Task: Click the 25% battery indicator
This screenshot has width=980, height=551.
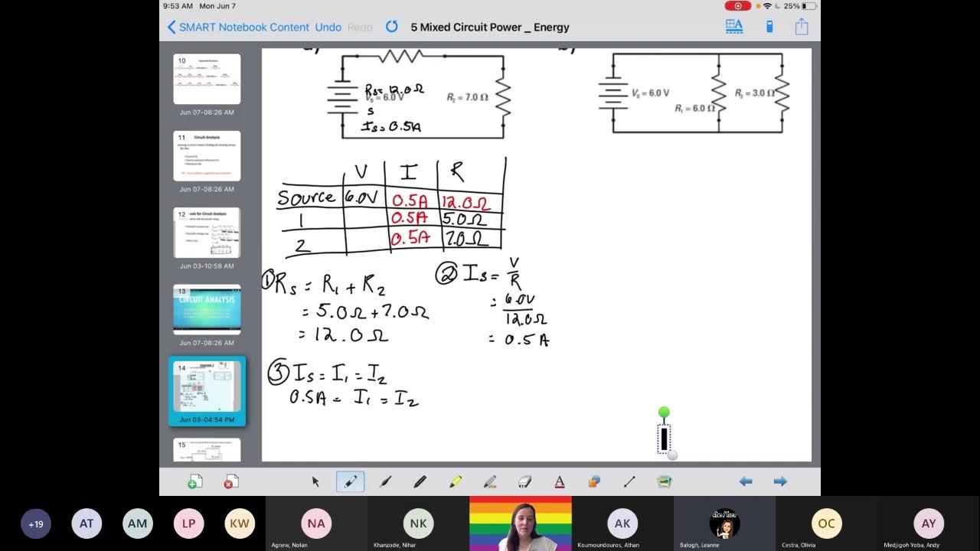Action: click(x=799, y=5)
